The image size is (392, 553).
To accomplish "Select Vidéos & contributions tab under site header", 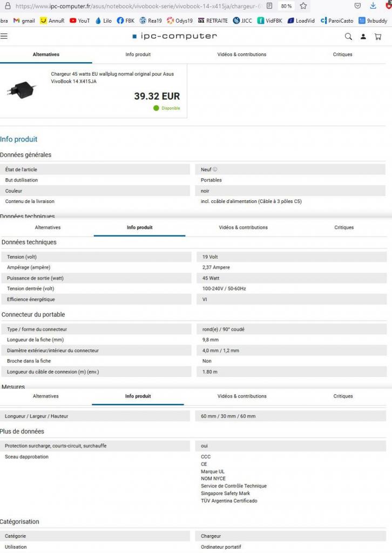I will tap(242, 55).
